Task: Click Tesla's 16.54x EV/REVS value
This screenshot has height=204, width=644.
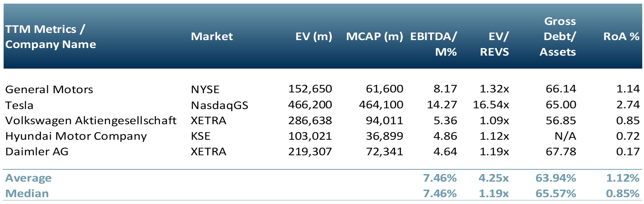Action: click(491, 105)
